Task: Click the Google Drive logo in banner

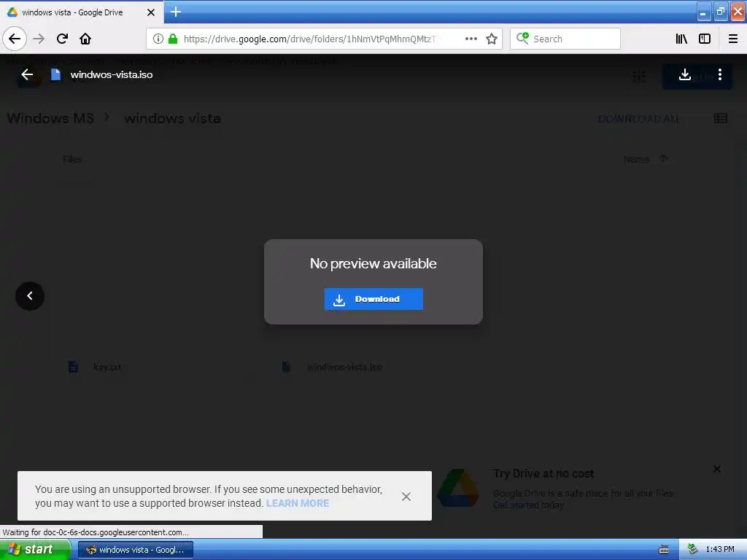Action: pos(458,489)
